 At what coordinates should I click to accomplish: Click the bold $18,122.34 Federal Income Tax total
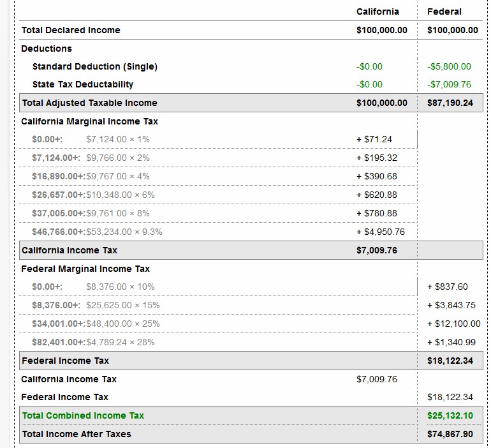(450, 361)
